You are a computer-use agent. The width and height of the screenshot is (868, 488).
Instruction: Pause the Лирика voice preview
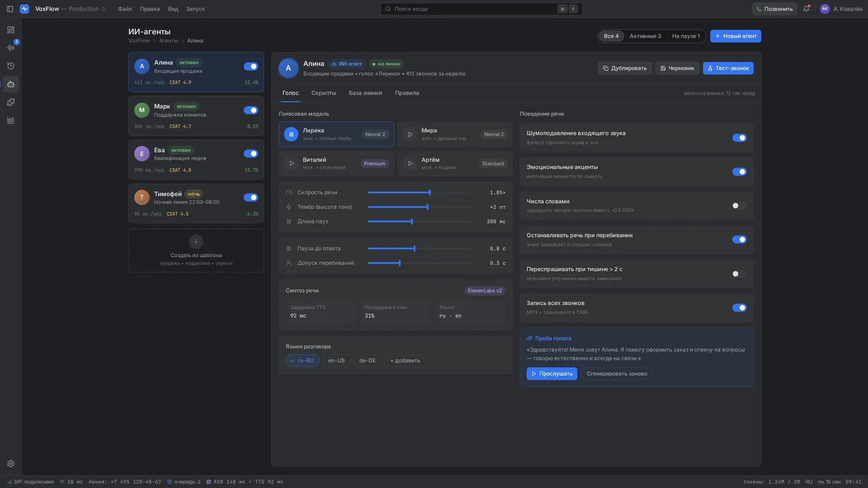click(291, 134)
